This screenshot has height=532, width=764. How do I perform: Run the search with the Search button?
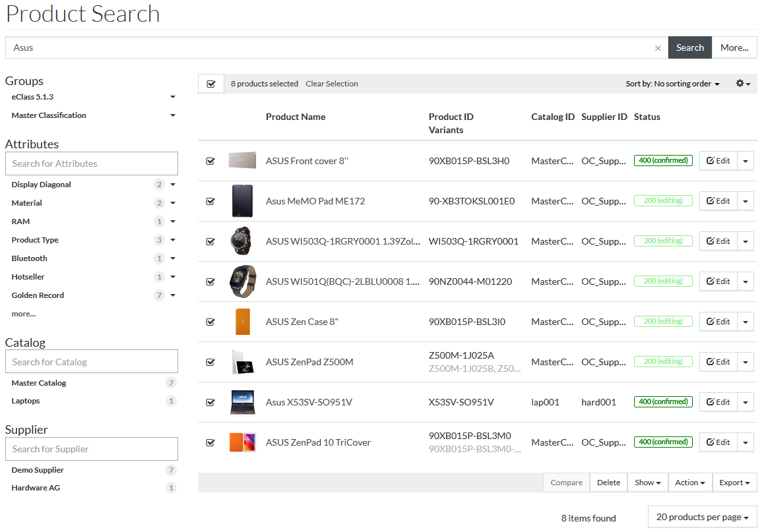690,47
